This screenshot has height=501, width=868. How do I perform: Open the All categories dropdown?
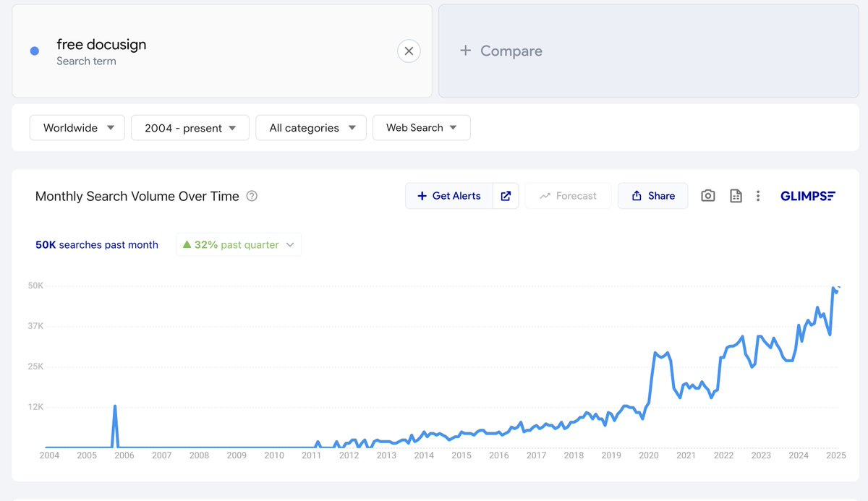click(x=311, y=128)
